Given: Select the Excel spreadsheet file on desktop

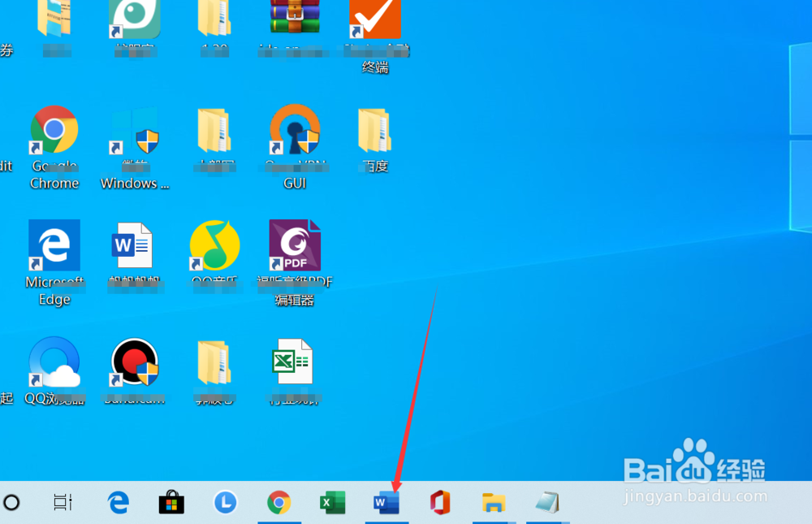Looking at the screenshot, I should tap(292, 362).
